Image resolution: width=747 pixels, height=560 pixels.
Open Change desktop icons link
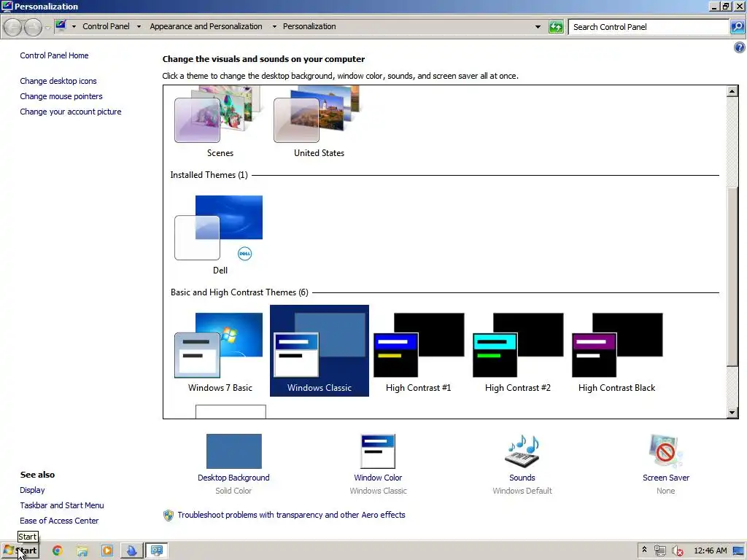[x=58, y=81]
